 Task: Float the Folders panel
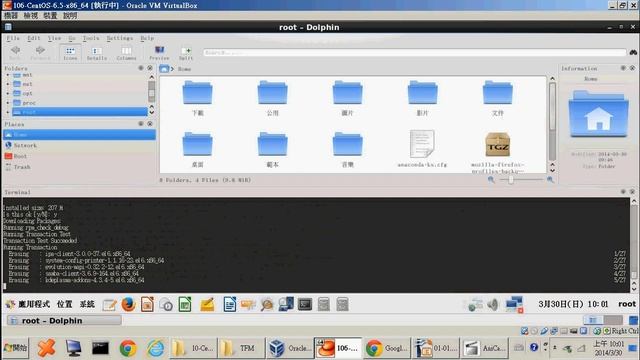(141, 68)
